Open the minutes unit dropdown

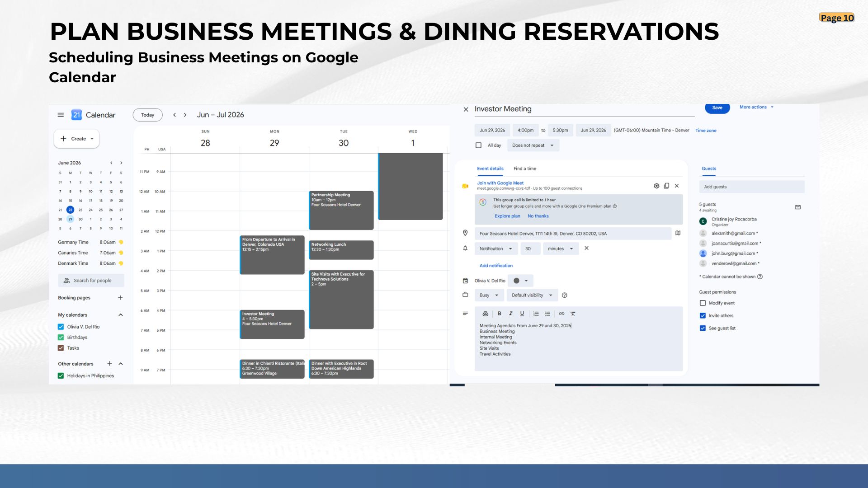point(561,249)
